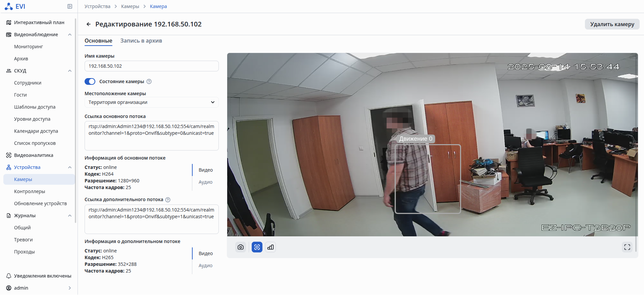
Task: Click the Камера breadcrumb
Action: click(158, 6)
